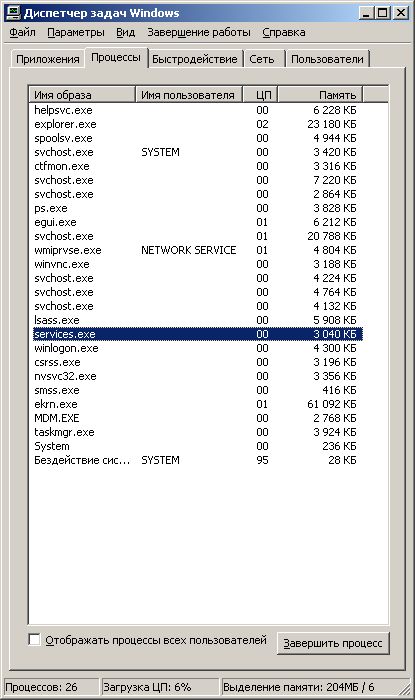Open the Параметры menu
Viewport: 415px width, 700px height.
pos(76,32)
